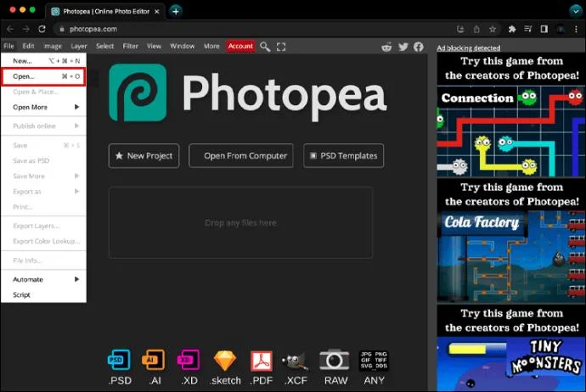The image size is (586, 392).
Task: Open the Select menu
Action: click(x=104, y=47)
